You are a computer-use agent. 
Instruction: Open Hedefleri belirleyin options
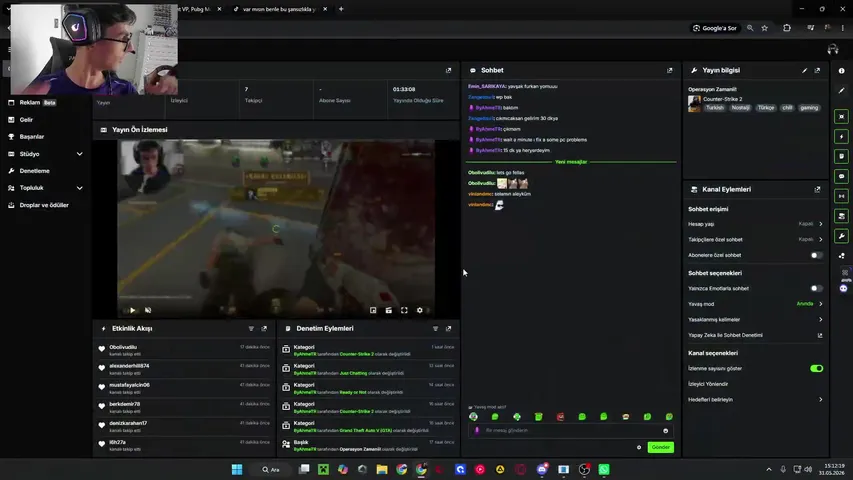pos(820,399)
